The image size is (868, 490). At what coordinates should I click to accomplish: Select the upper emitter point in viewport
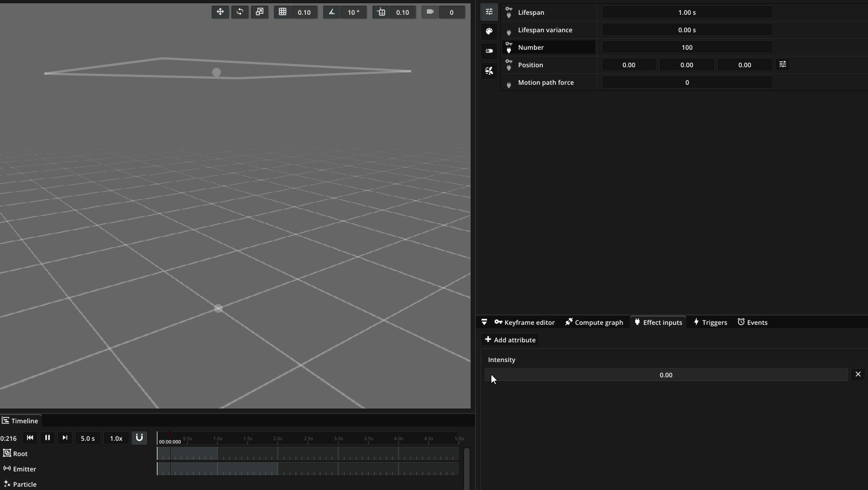pos(216,72)
